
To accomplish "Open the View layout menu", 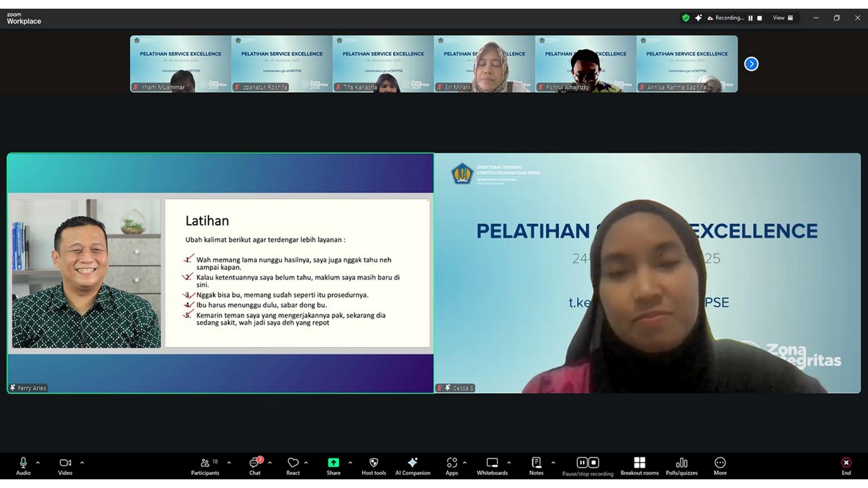I will [x=783, y=18].
